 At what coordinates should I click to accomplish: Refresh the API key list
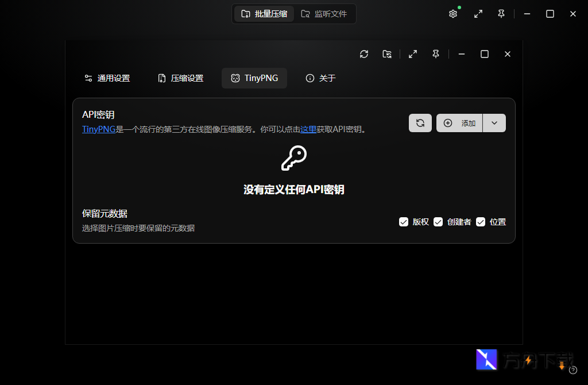[x=420, y=122]
